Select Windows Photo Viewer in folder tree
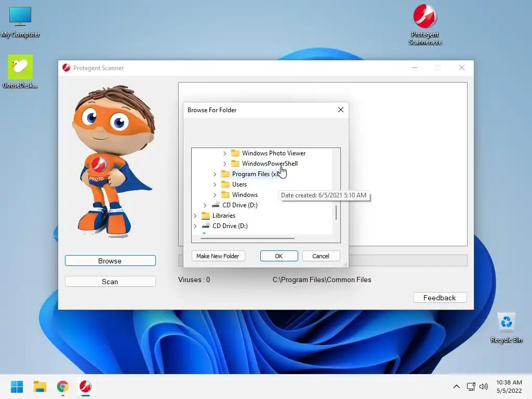This screenshot has height=399, width=532. [274, 153]
